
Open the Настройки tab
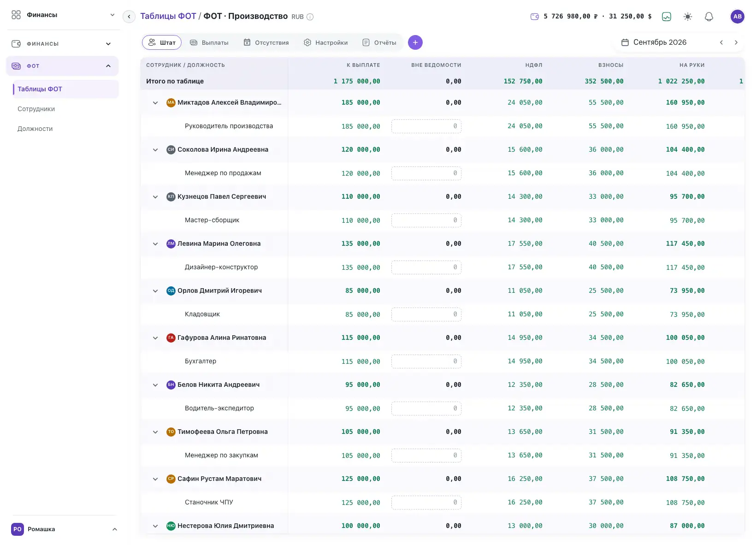click(x=326, y=42)
